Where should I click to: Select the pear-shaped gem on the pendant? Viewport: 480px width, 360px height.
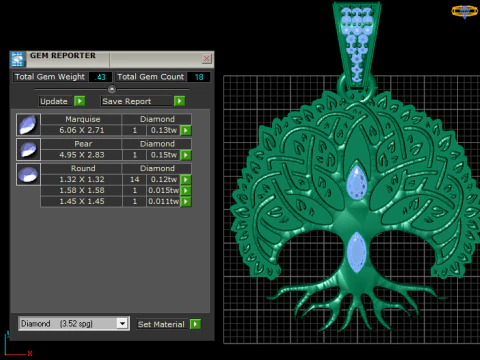pos(357,183)
